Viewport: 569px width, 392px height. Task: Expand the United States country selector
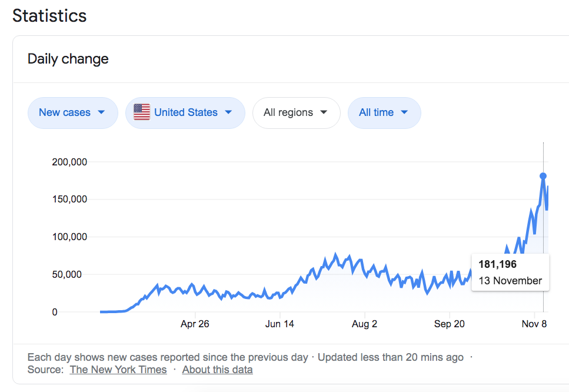(x=185, y=112)
